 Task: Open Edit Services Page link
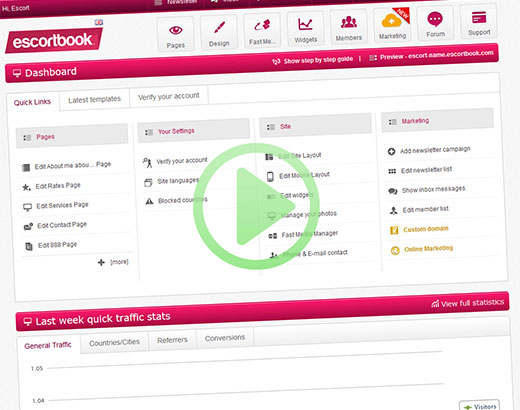click(x=62, y=205)
